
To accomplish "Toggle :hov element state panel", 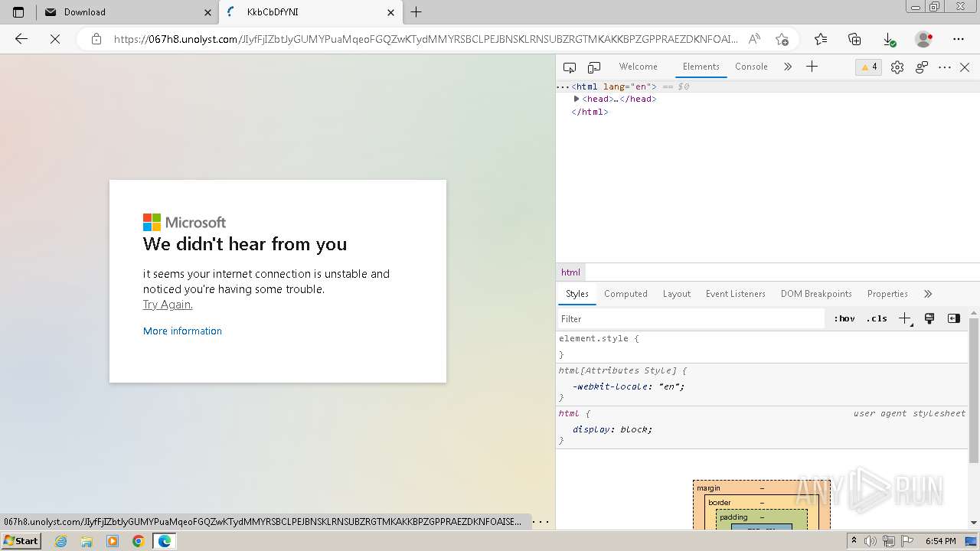I will pyautogui.click(x=844, y=318).
